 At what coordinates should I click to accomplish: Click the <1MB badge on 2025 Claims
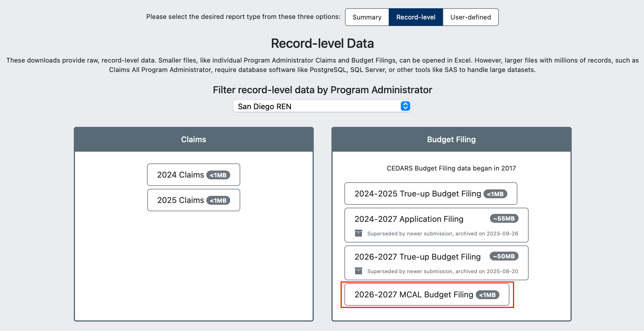pyautogui.click(x=218, y=200)
